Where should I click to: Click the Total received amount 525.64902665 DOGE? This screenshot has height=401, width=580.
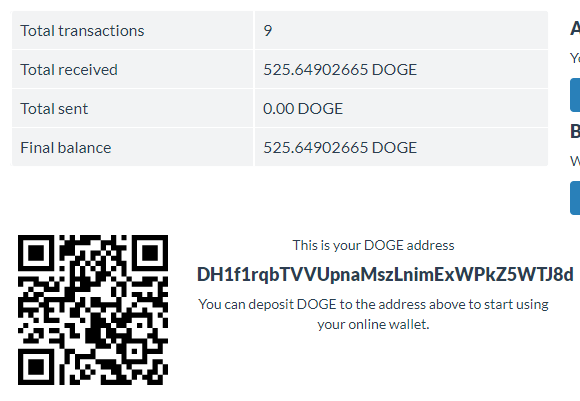pyautogui.click(x=340, y=70)
